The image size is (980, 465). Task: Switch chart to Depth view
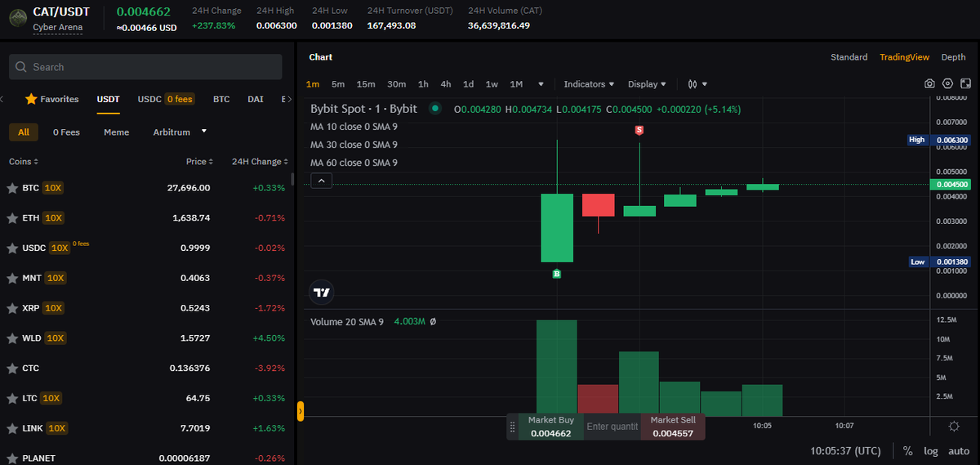pos(953,57)
